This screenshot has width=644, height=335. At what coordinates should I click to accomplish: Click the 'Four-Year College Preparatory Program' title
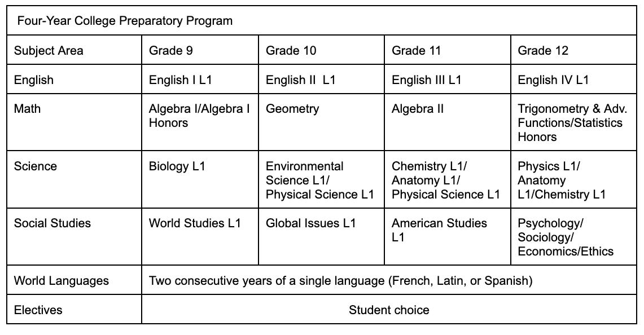(x=125, y=21)
